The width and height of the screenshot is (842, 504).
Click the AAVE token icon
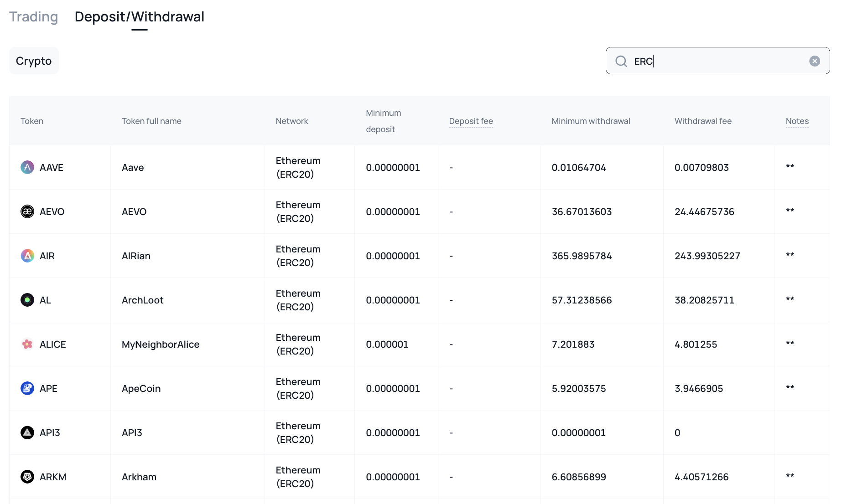pos(27,167)
